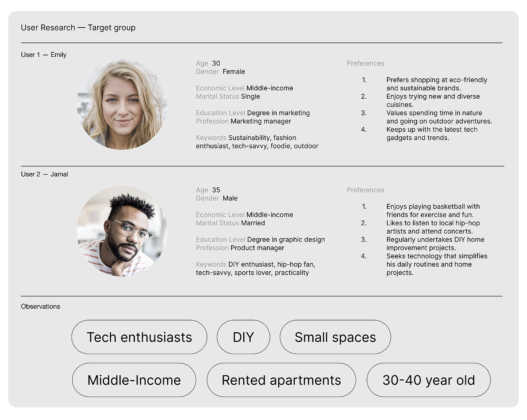Select "Prefers shopping at eco-friendly" preference
The width and height of the screenshot is (527, 420).
click(437, 84)
